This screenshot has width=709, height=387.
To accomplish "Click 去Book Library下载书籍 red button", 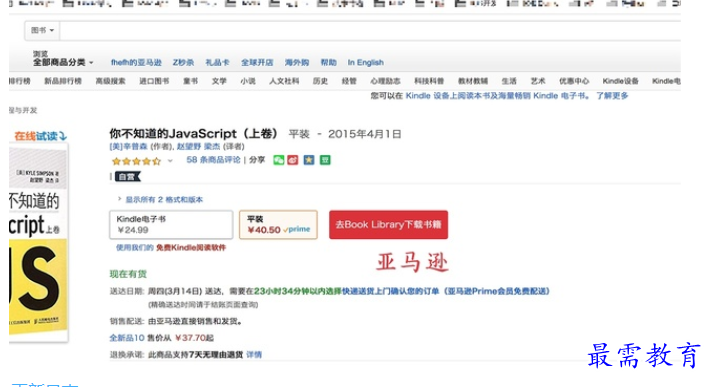I will click(388, 225).
